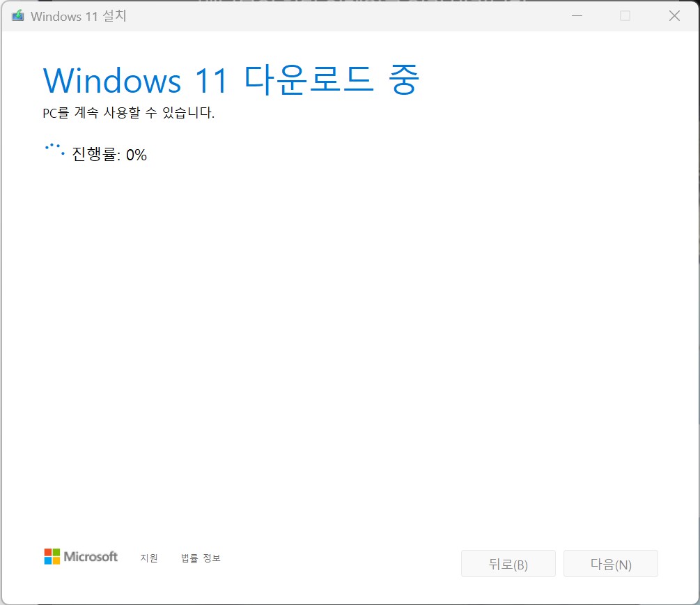Click the spinning progress indicator dots

click(54, 150)
